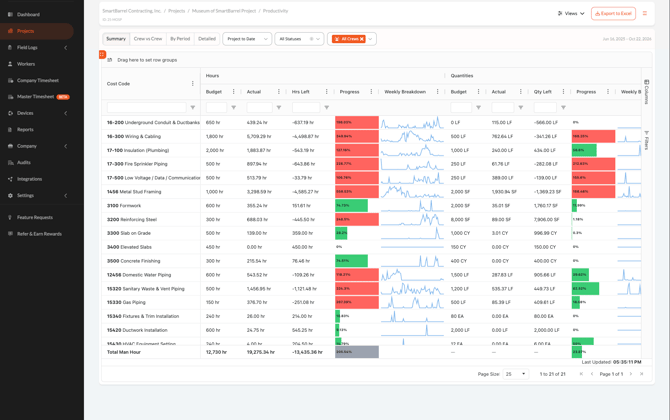
Task: Open filter icon for Quantities Budget
Action: point(479,108)
